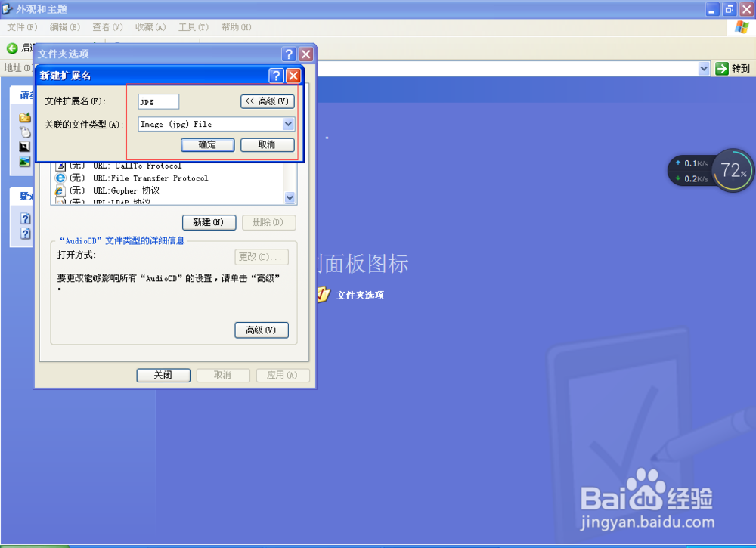Click the 关闭 button

click(x=163, y=375)
